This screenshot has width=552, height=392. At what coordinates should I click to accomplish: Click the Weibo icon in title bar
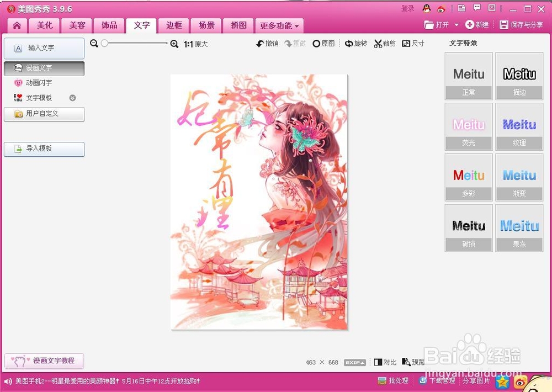point(441,9)
